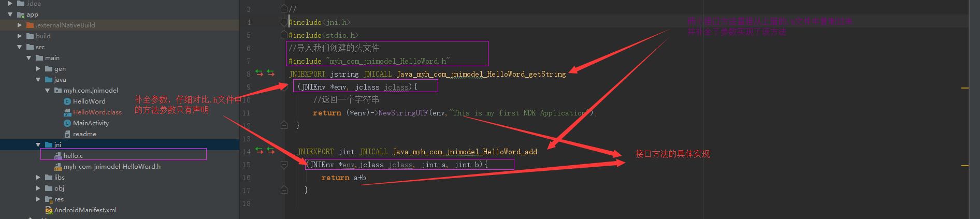Image resolution: width=980 pixels, height=219 pixels.
Task: Collapse the myh.com.jnimodel package arrow
Action: click(47, 91)
